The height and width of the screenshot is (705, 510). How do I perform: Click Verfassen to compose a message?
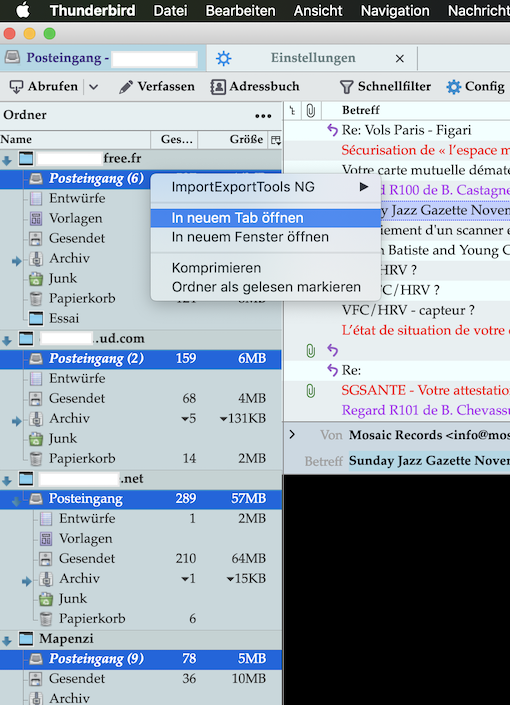tap(157, 86)
